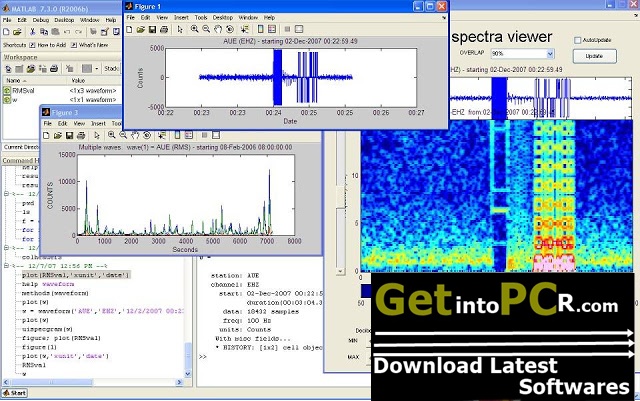Select the Edit Plot arrow in Figure 1
640x401 pixels.
(x=180, y=29)
